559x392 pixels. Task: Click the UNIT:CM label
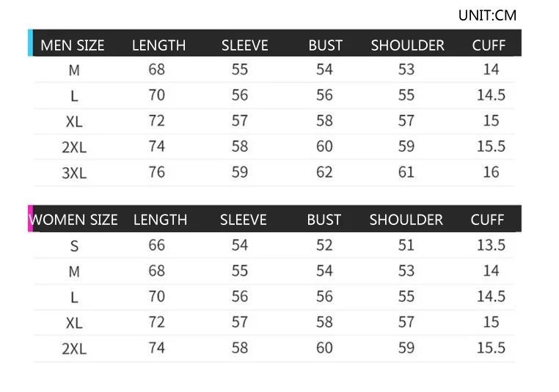pos(487,15)
